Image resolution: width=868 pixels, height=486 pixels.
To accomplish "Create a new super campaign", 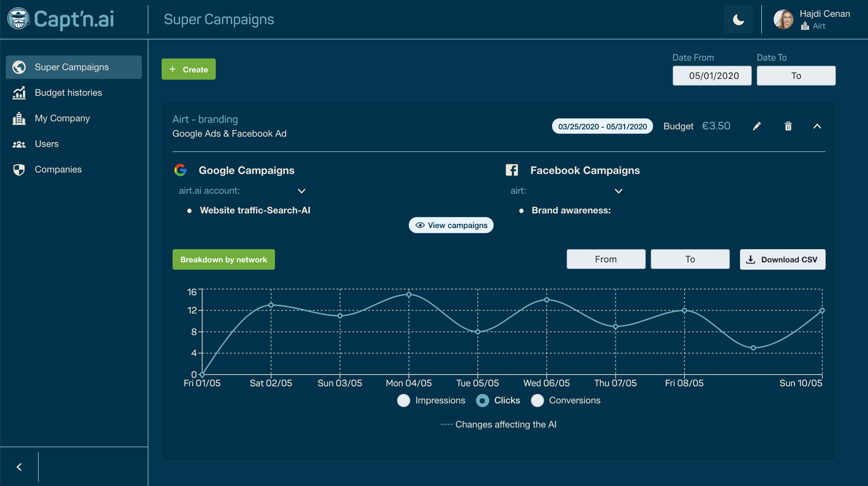I will click(188, 69).
